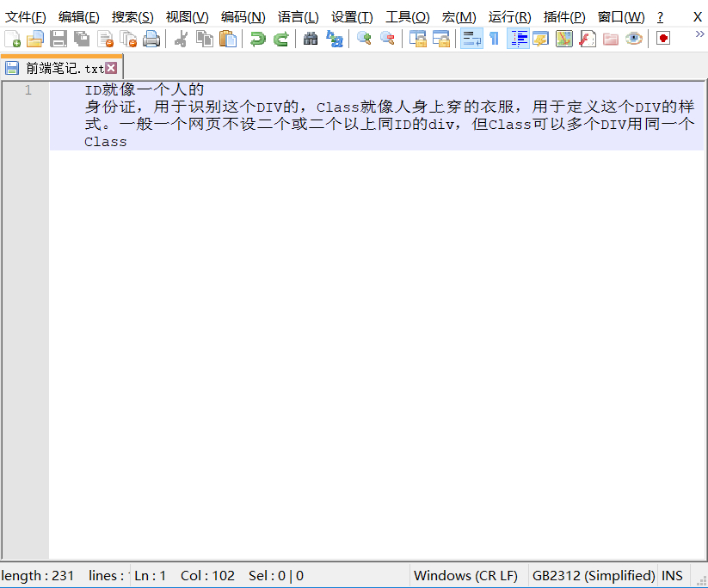Open the 工具(O) menu

(x=407, y=17)
